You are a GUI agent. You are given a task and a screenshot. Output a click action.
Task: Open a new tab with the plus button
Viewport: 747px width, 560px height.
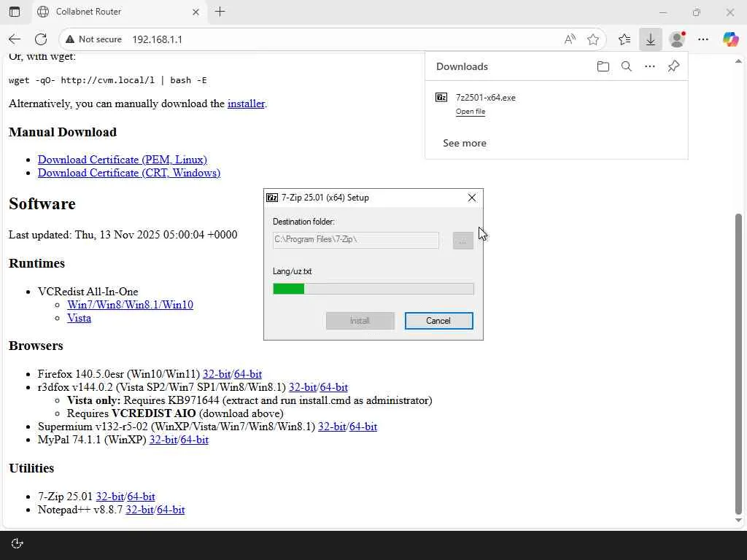click(x=220, y=12)
